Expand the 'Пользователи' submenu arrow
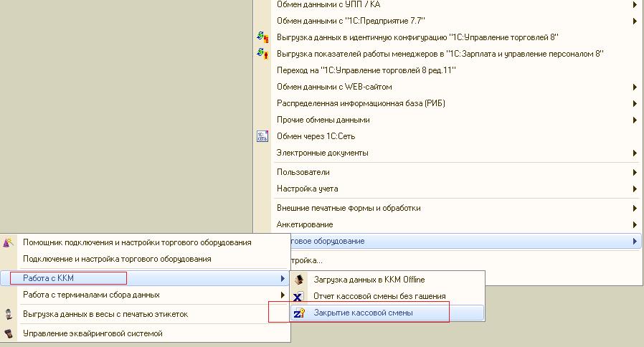The image size is (644, 347). pyautogui.click(x=635, y=173)
